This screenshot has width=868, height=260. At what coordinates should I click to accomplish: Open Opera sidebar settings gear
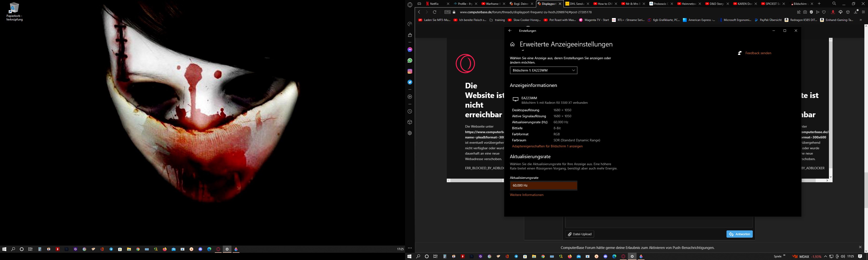[410, 133]
